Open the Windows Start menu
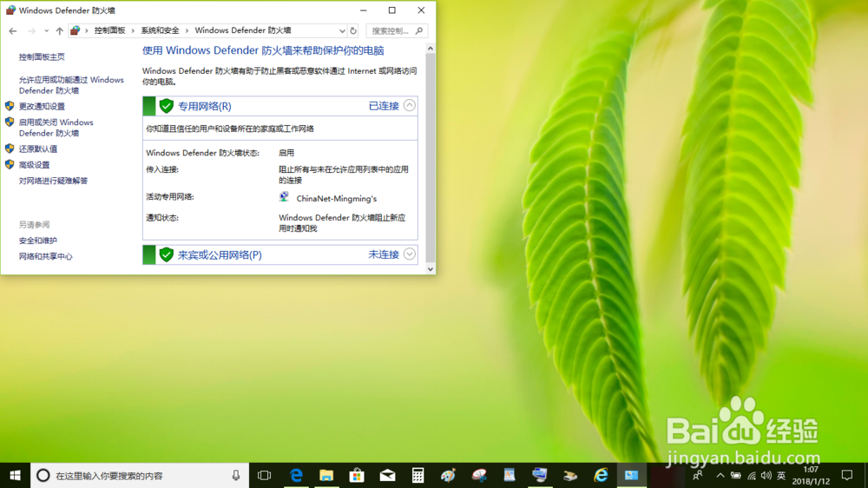 tap(15, 475)
